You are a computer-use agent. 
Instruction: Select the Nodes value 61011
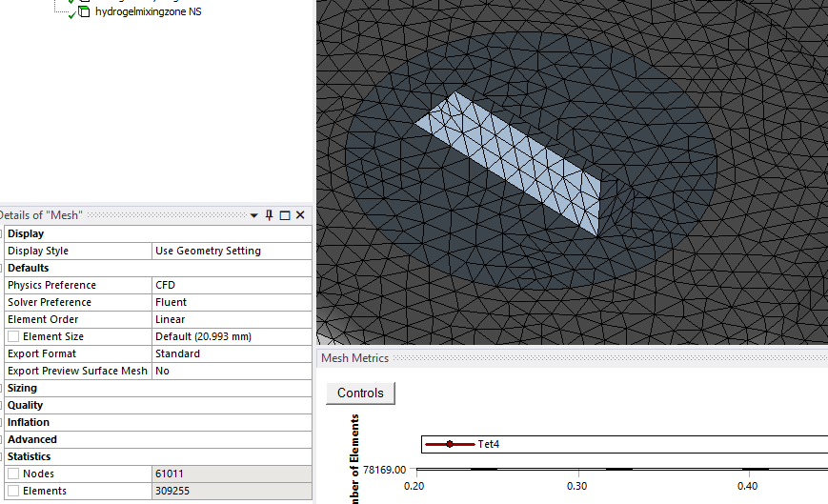232,474
